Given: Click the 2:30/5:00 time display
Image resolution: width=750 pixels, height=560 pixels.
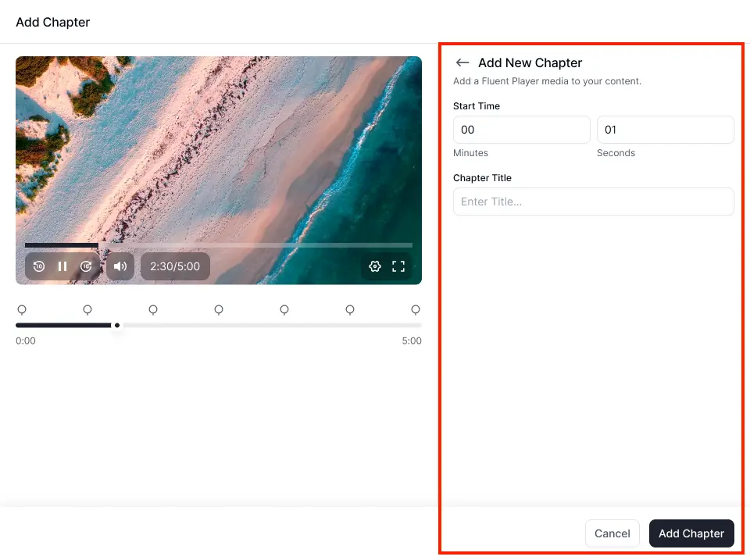Looking at the screenshot, I should [x=175, y=266].
